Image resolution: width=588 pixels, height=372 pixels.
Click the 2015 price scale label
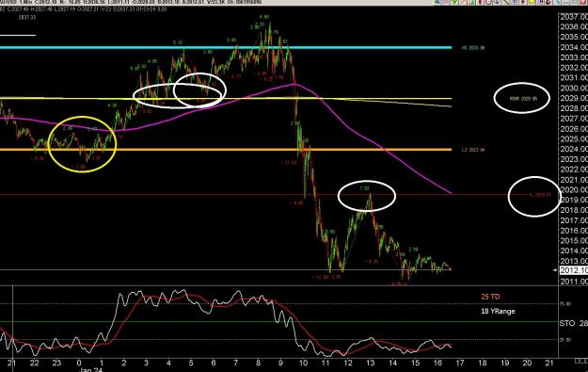573,240
